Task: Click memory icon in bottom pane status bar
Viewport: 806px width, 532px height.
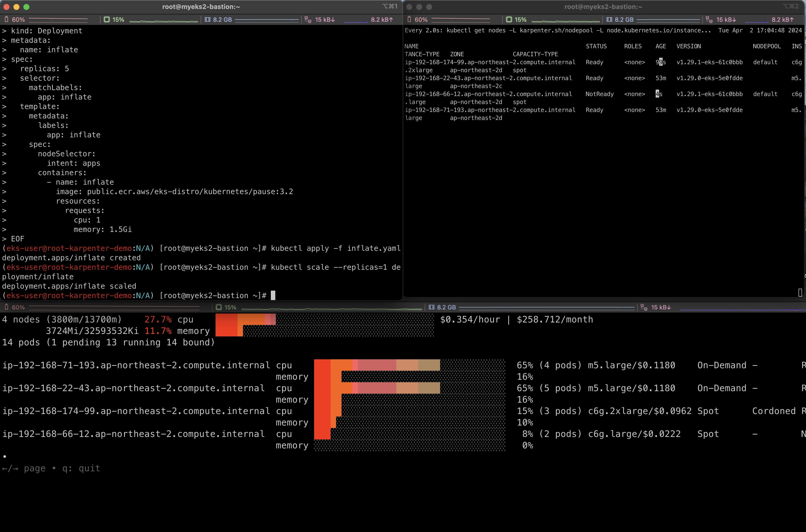Action: coord(431,307)
